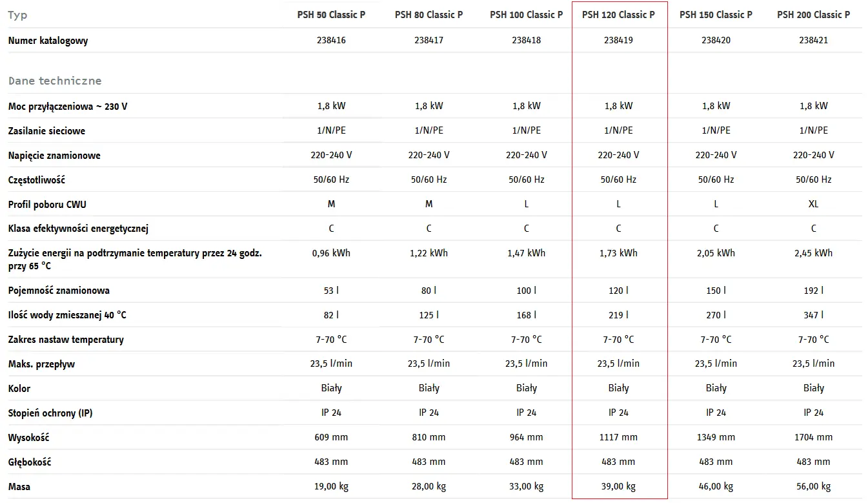Click the Profil poboru CWU row label
This screenshot has width=868, height=503.
click(47, 205)
